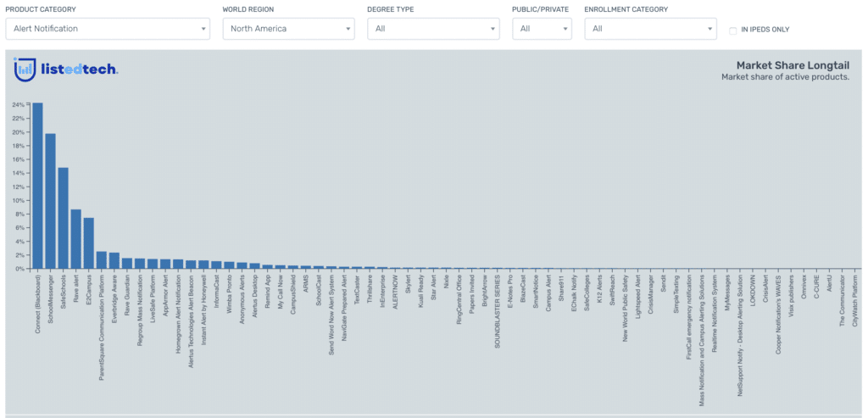Image resolution: width=868 pixels, height=418 pixels.
Task: Click the Rave Guardian axis label
Action: click(x=127, y=294)
